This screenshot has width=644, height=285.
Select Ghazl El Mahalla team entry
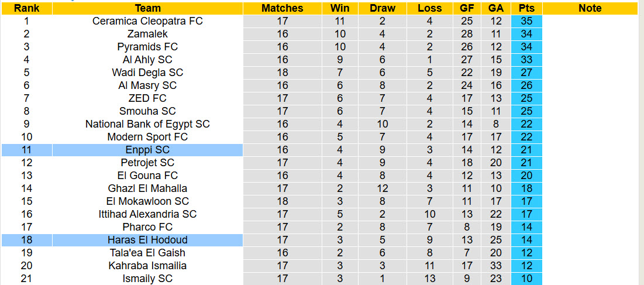tap(147, 188)
